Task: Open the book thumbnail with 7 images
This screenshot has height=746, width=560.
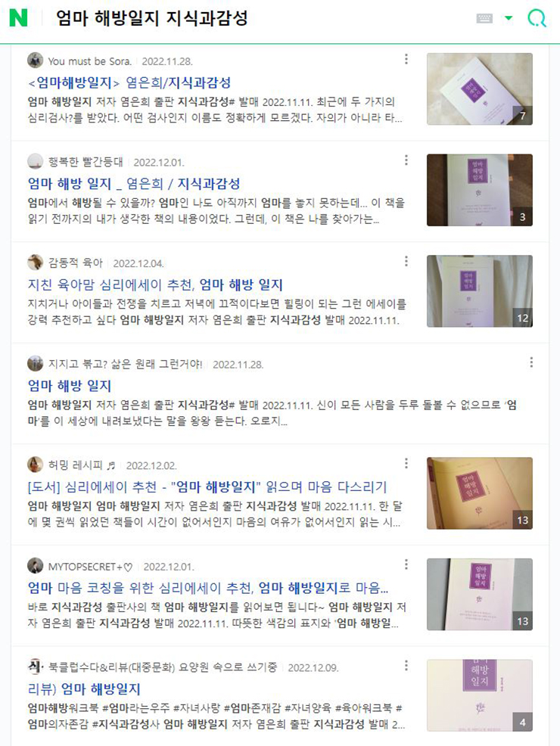Action: pos(480,89)
